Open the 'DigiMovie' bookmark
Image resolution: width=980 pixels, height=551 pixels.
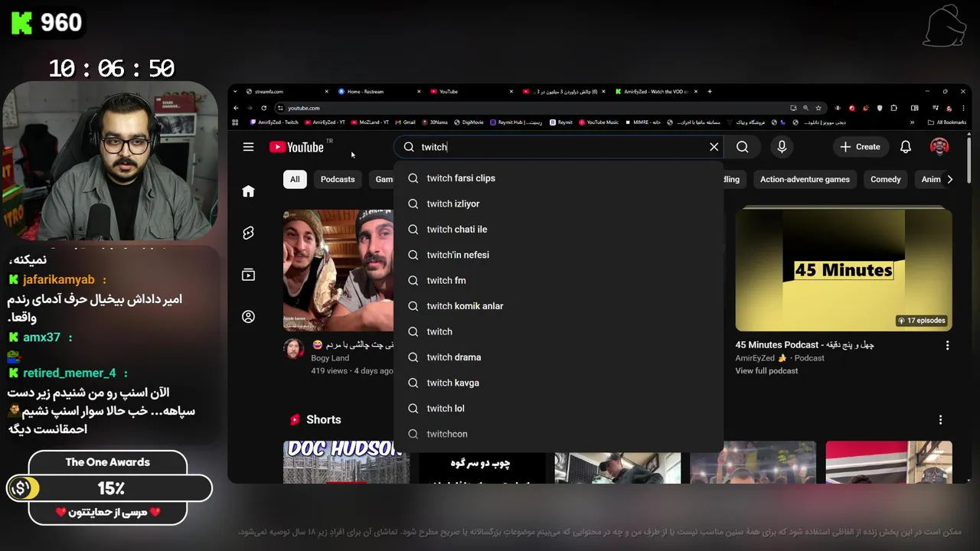pos(468,122)
